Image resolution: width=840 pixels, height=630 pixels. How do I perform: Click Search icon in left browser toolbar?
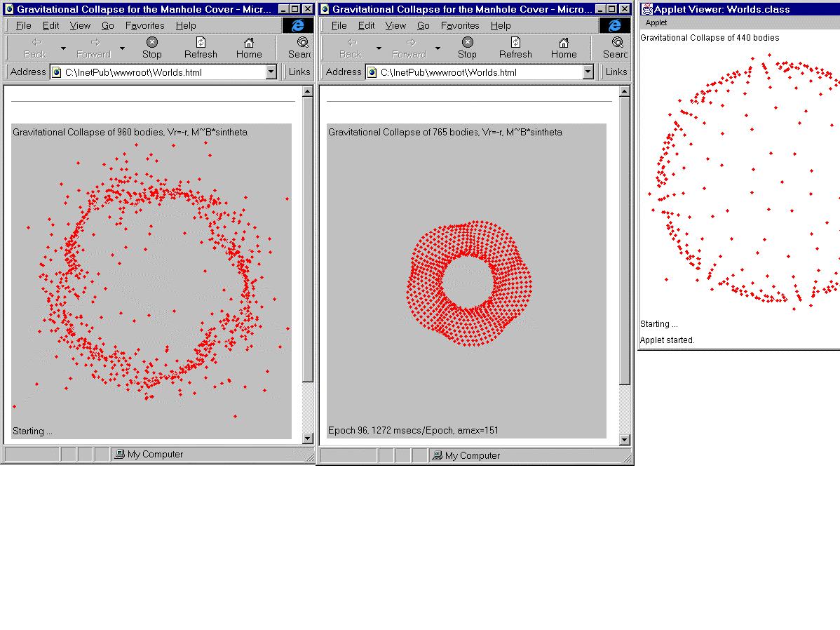[x=302, y=43]
